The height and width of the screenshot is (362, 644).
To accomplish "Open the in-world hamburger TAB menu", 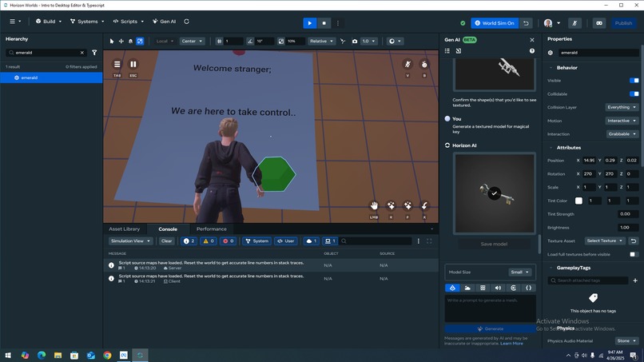I will point(117,64).
